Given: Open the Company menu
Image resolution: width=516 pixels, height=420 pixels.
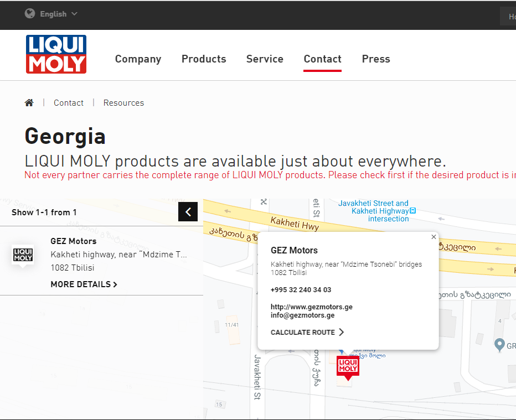Looking at the screenshot, I should (138, 59).
